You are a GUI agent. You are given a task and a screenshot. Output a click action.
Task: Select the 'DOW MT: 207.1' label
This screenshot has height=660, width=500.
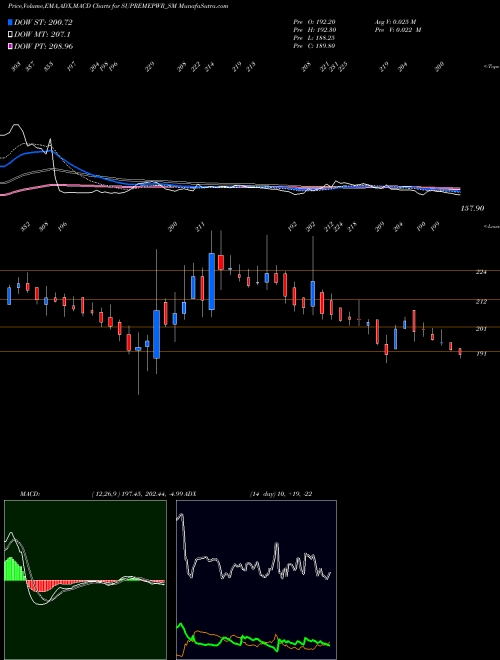(42, 34)
